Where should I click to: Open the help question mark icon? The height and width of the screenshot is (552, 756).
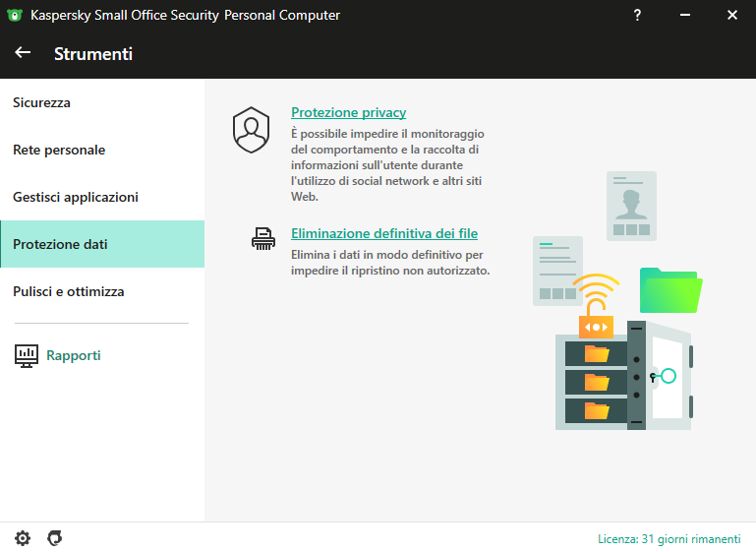[637, 15]
